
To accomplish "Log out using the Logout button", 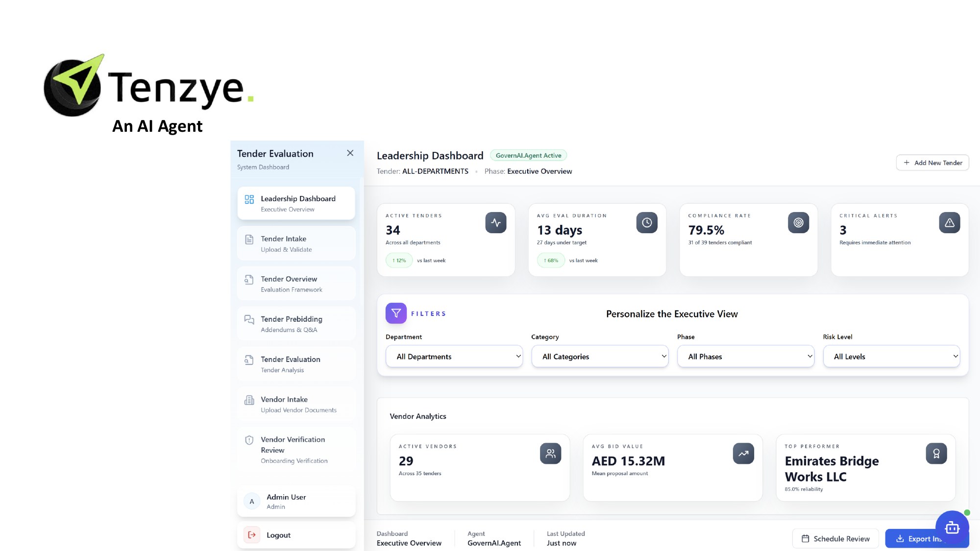I will pyautogui.click(x=296, y=535).
